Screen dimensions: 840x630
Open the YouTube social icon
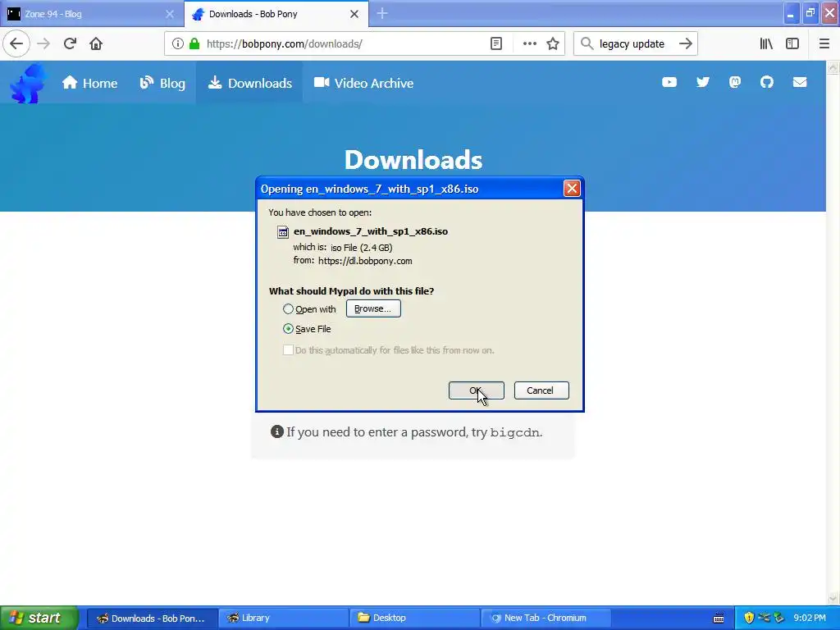[669, 82]
